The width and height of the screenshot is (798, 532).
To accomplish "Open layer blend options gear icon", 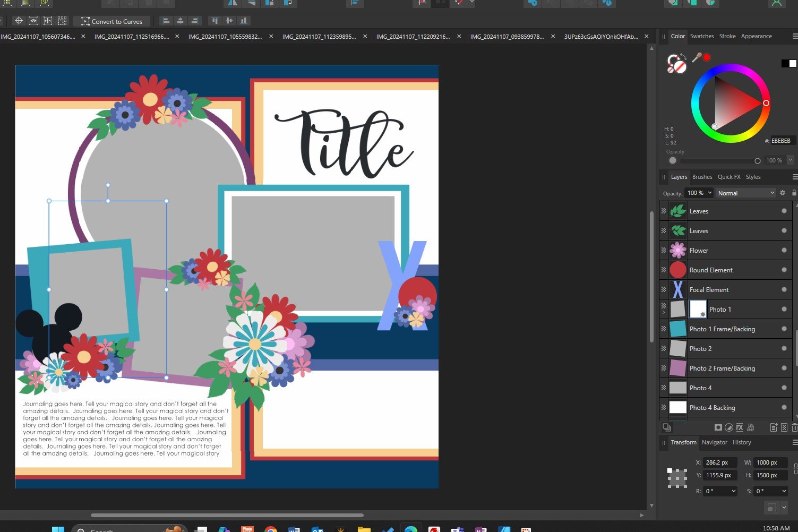I will click(x=782, y=193).
